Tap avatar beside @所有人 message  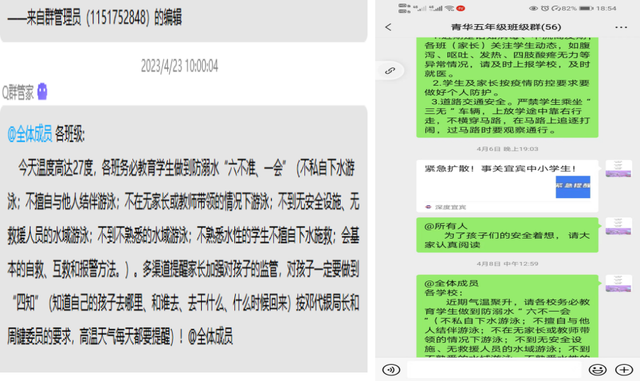click(618, 226)
